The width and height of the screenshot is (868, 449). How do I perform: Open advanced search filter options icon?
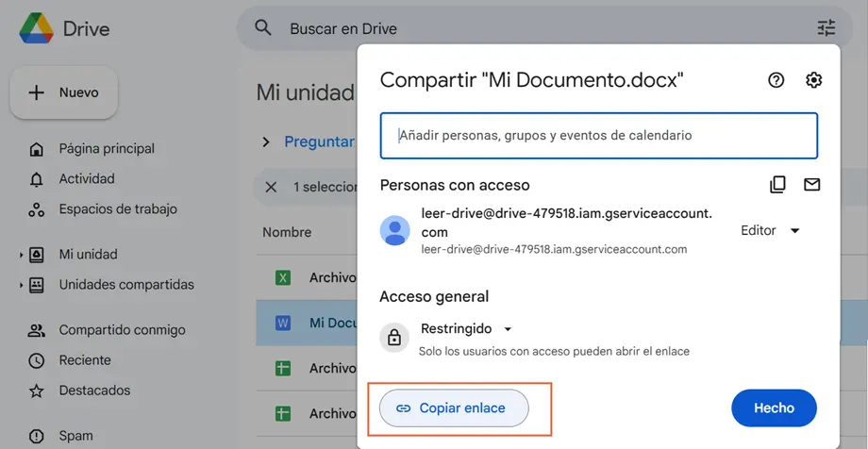point(826,27)
